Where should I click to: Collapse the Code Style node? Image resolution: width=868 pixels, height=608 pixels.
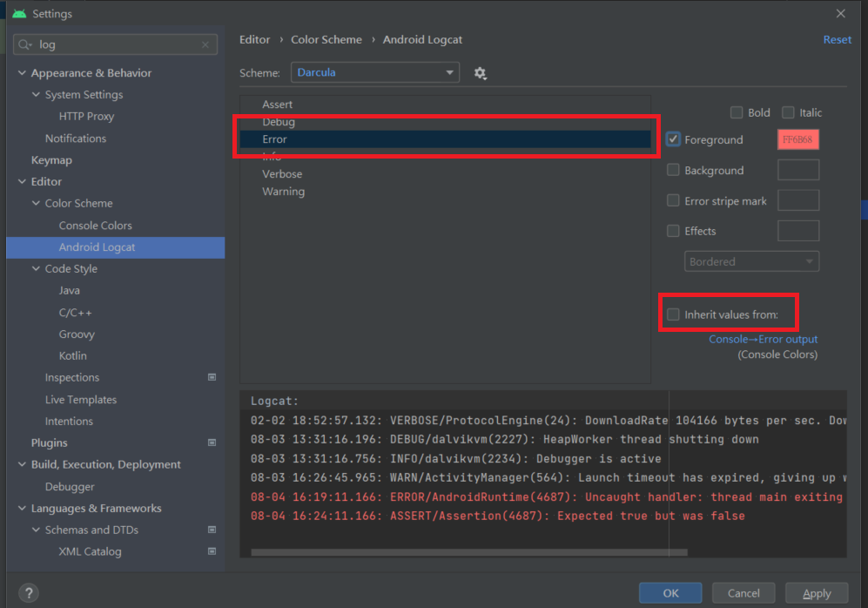36,268
